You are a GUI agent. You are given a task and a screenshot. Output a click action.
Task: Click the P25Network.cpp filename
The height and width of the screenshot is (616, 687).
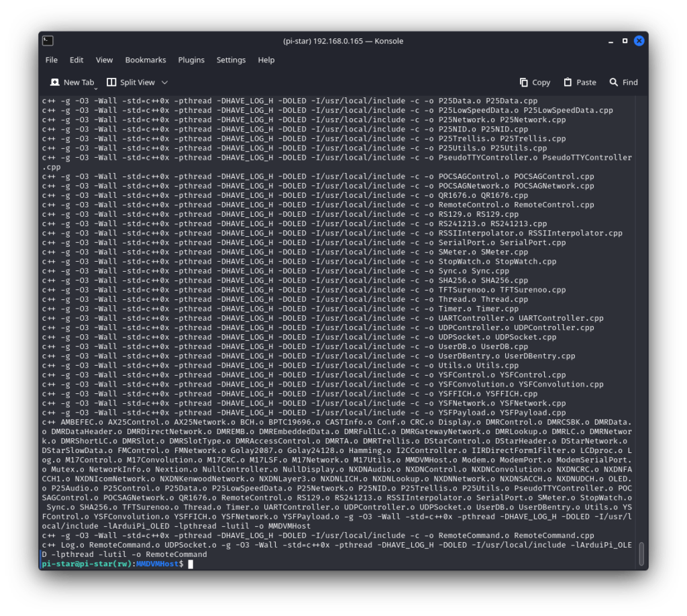coord(533,119)
